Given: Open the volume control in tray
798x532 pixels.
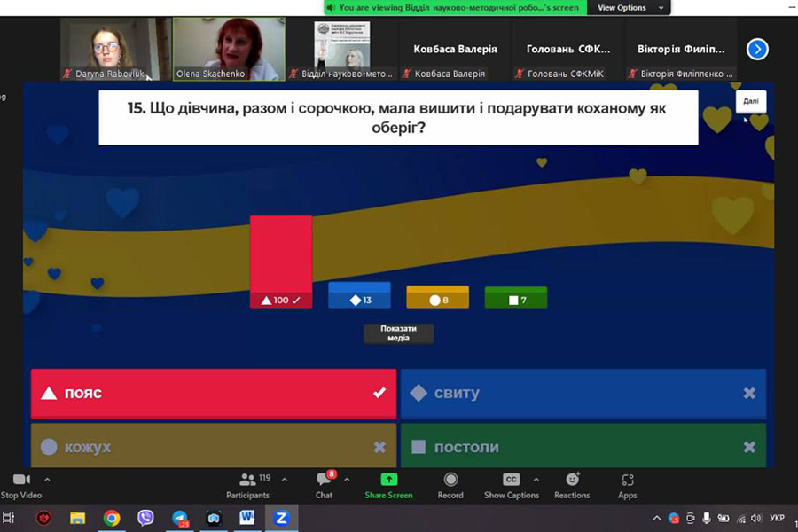Looking at the screenshot, I should pos(756,518).
